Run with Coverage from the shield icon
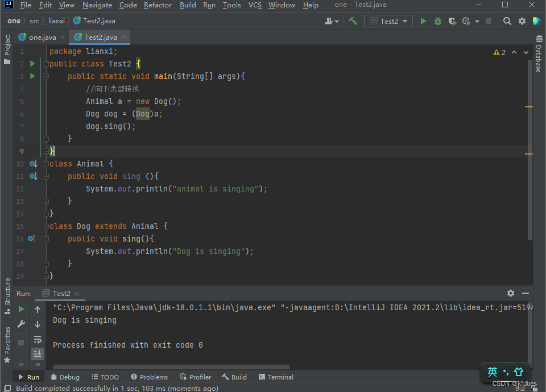This screenshot has width=546, height=392. tap(452, 21)
